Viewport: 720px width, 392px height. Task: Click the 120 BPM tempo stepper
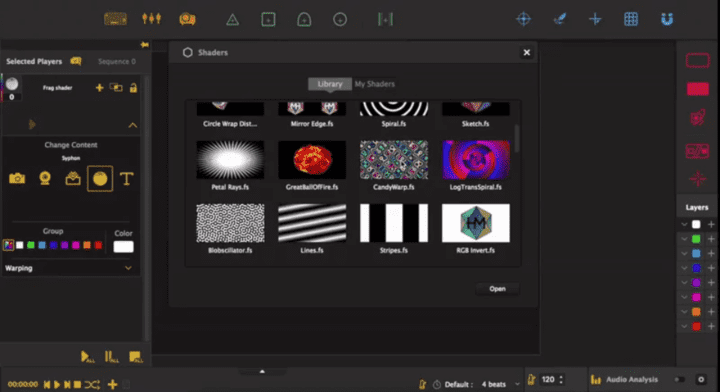tap(561, 380)
